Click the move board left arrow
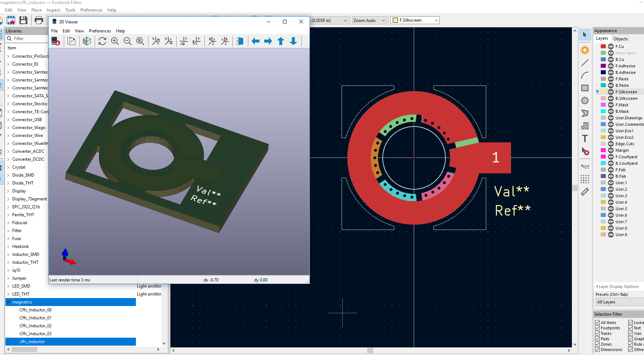644x355 pixels. [x=256, y=41]
